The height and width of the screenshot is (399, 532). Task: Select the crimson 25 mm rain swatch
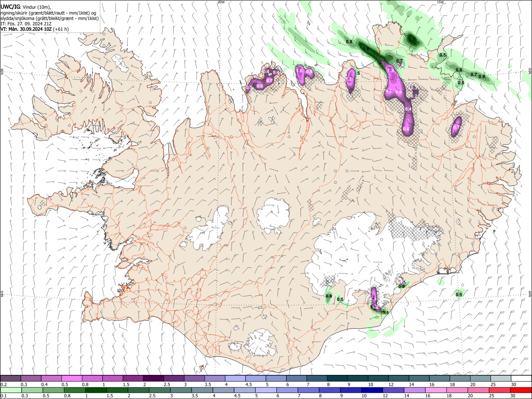500,390
